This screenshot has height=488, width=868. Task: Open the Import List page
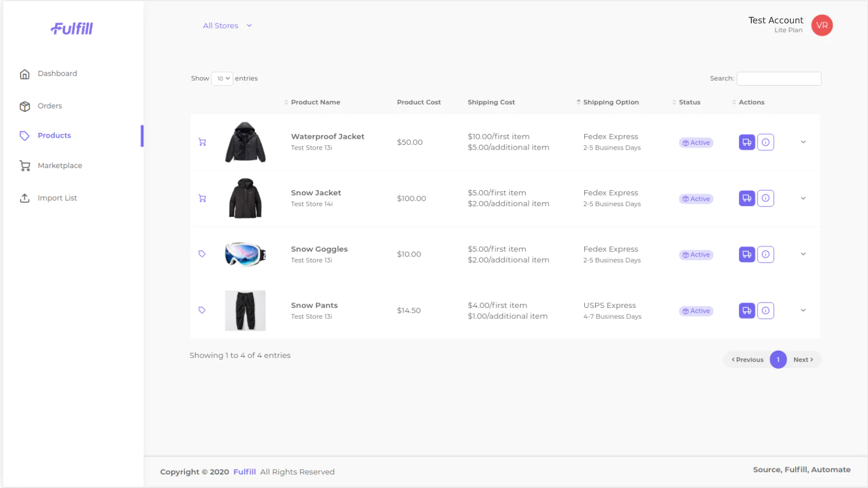57,198
